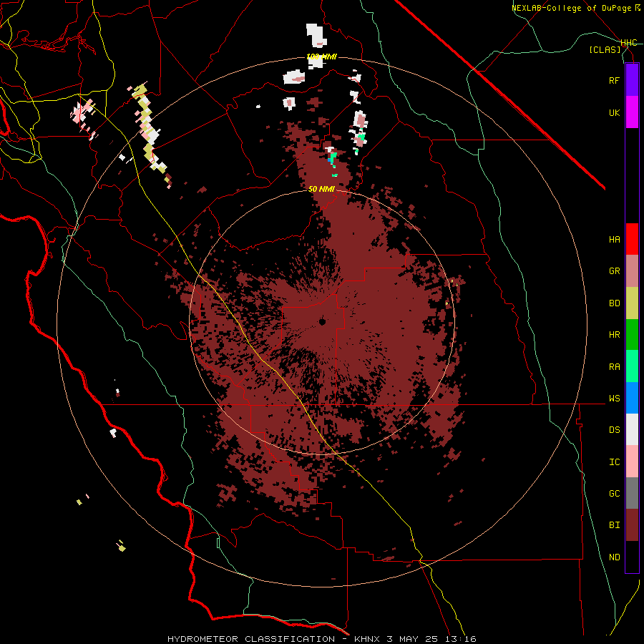Click the UK magenta legend swatch

632,112
